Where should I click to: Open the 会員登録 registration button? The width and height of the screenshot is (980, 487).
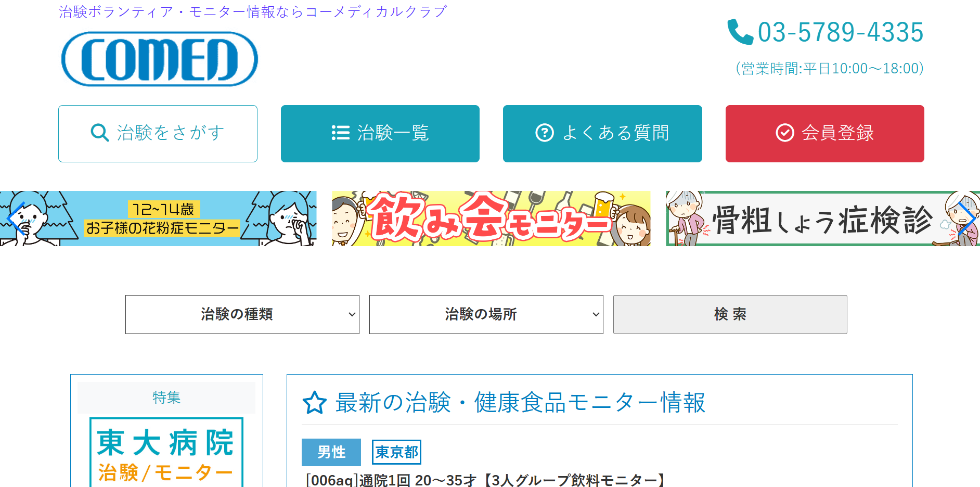click(x=825, y=134)
